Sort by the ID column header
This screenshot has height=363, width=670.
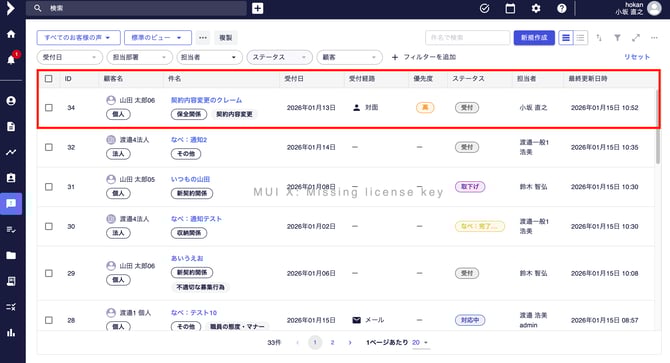point(68,79)
